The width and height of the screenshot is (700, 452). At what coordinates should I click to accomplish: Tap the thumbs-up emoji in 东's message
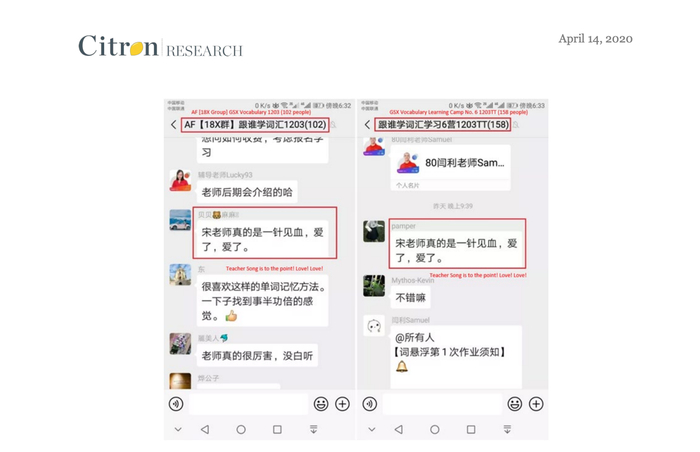tap(231, 316)
